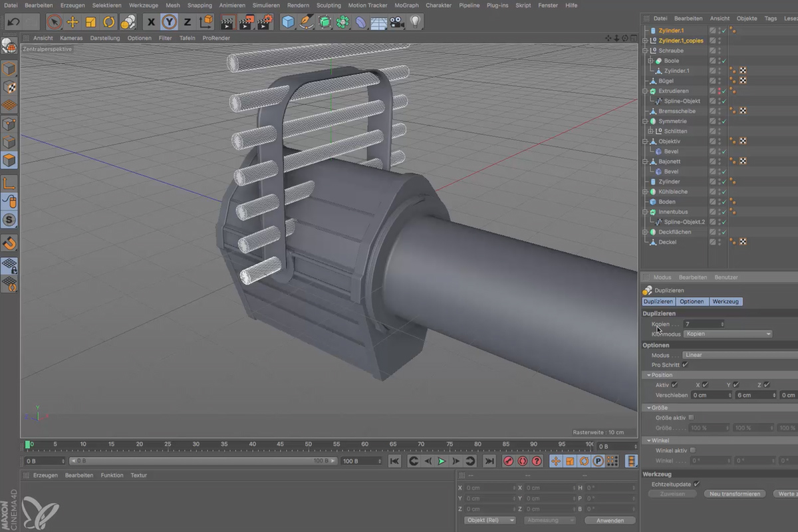Toggle the Position Aktiv checkbox
Viewport: 798px width, 532px height.
[x=675, y=384]
